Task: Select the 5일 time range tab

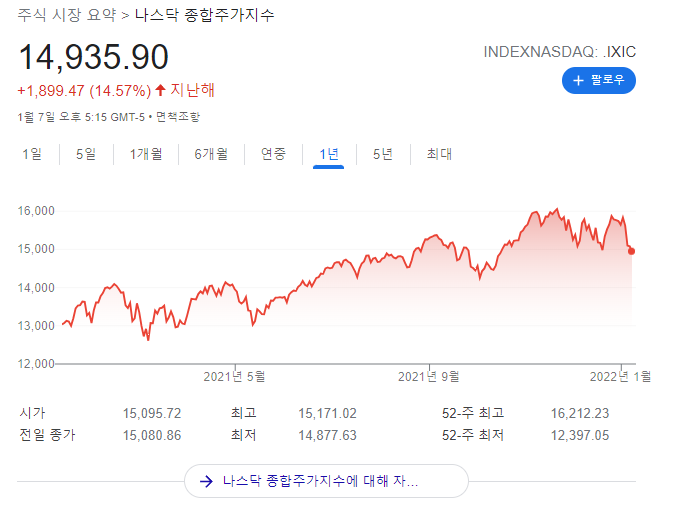Action: coord(86,154)
